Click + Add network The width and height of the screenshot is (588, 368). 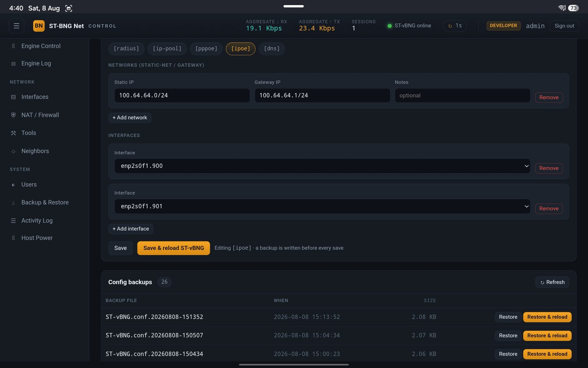130,118
